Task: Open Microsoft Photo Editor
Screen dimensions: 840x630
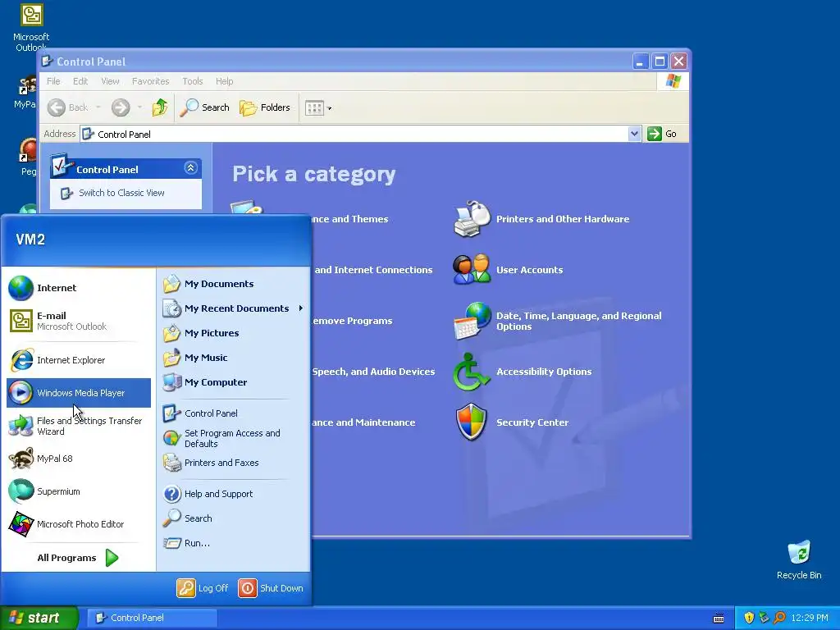Action: pos(78,524)
